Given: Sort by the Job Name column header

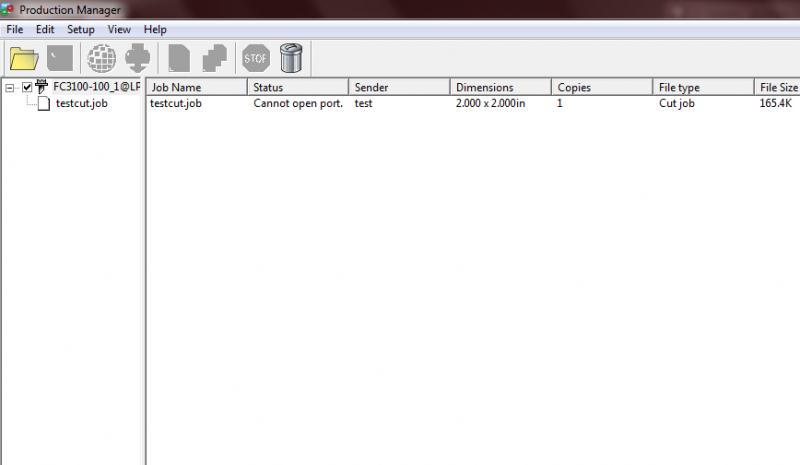Looking at the screenshot, I should coord(196,87).
